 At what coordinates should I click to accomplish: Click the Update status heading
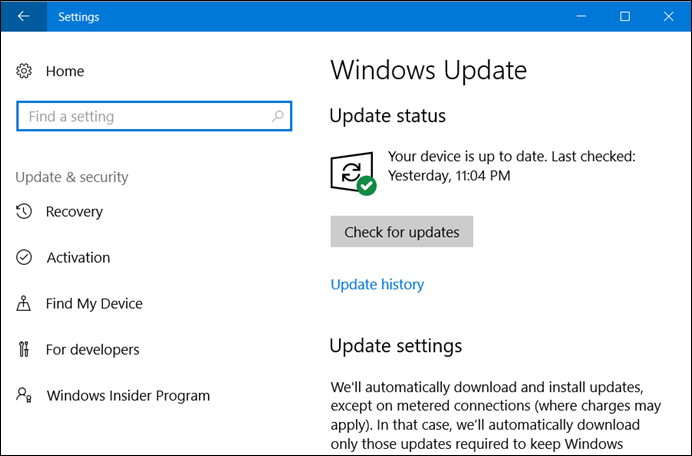(387, 116)
